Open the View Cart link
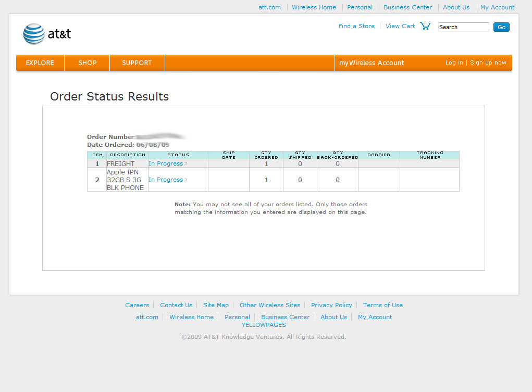 coord(400,26)
